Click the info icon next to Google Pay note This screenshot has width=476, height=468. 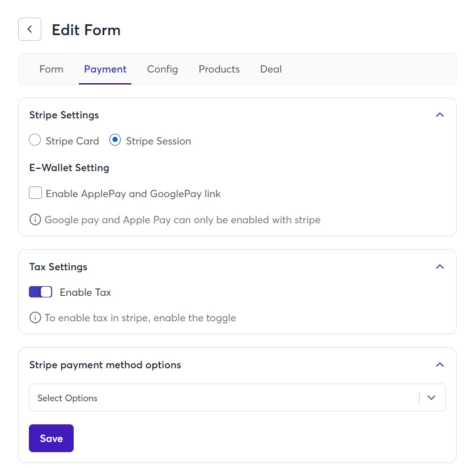(35, 219)
